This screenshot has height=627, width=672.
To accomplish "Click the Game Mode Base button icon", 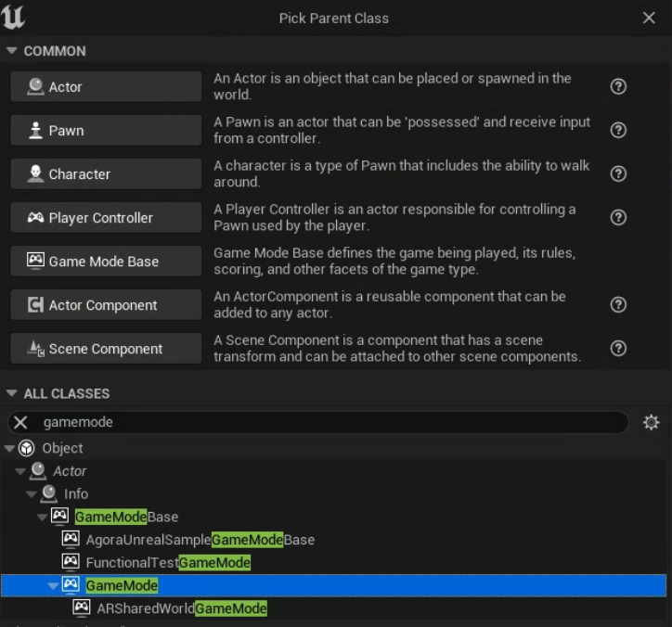I will click(x=35, y=261).
